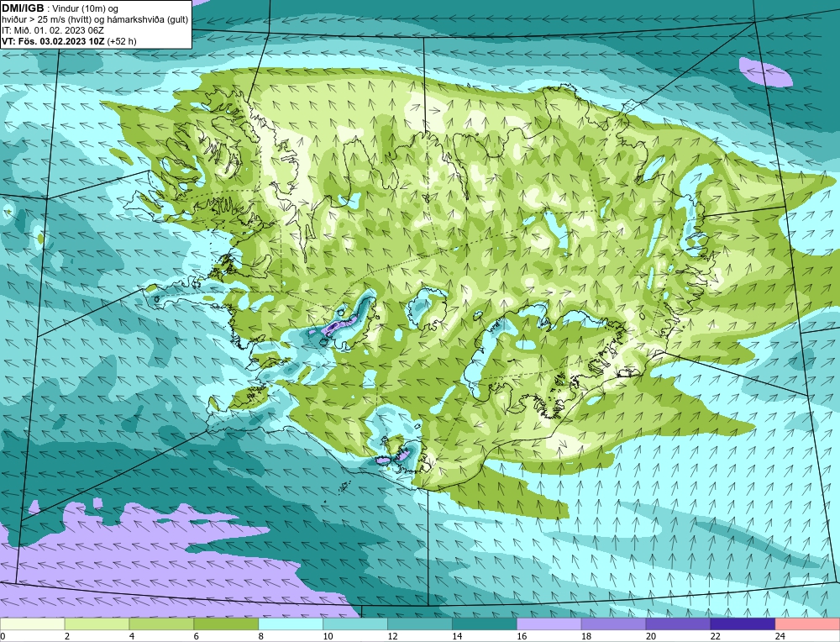Click the 8-10 m/s pale cyan swatch
The width and height of the screenshot is (840, 642).
(x=291, y=624)
